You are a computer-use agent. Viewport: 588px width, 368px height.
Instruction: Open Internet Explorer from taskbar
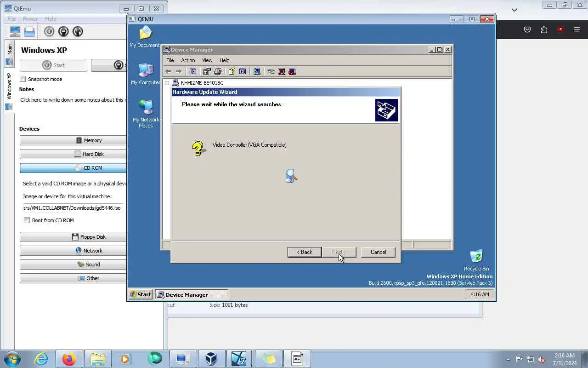41,359
